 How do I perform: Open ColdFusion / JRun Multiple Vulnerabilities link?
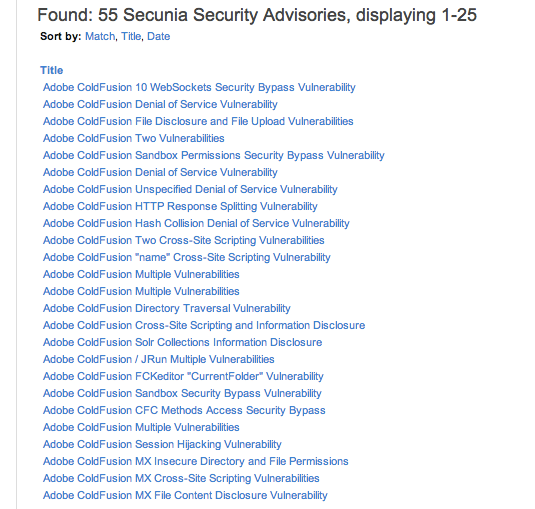(159, 360)
